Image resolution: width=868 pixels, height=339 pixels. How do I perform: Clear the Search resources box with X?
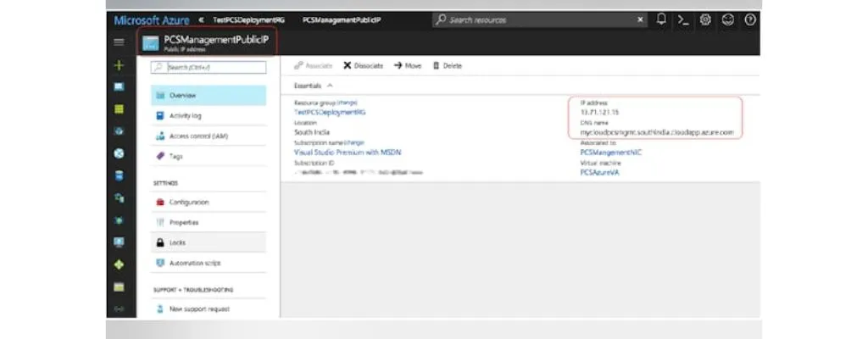click(641, 20)
